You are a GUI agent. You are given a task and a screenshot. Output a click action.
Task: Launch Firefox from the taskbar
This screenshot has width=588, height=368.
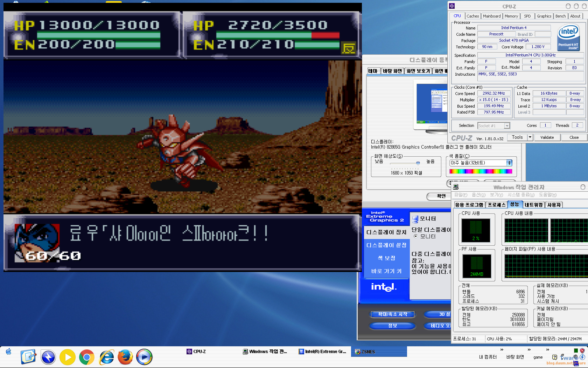coord(125,357)
